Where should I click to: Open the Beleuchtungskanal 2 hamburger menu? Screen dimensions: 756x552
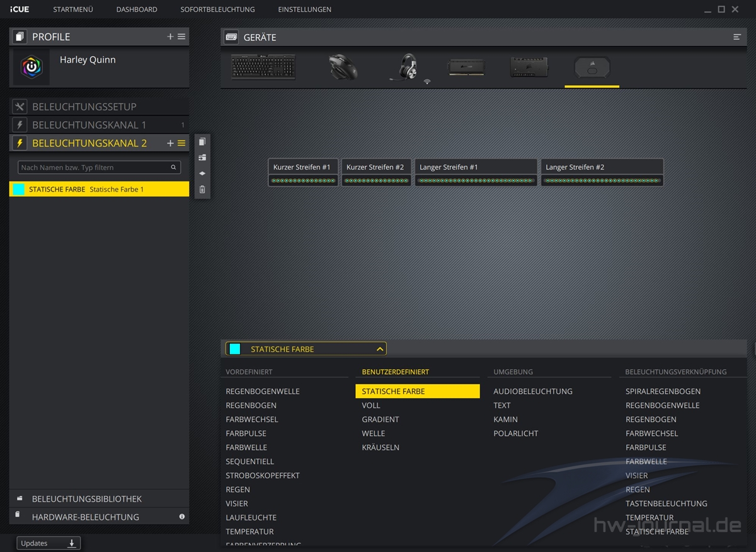pyautogui.click(x=181, y=143)
